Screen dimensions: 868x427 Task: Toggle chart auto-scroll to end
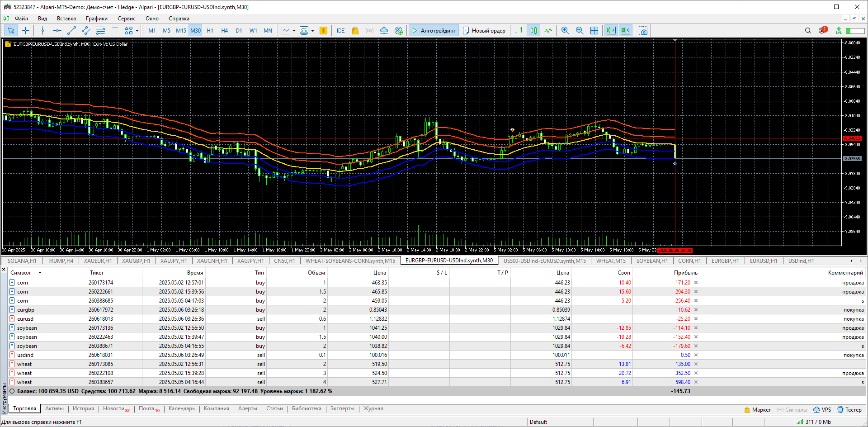(611, 31)
